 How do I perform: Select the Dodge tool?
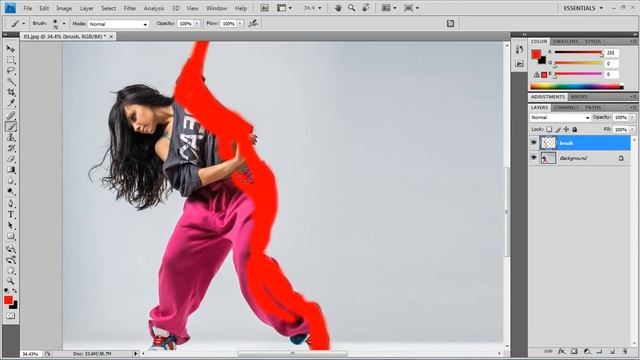(11, 192)
